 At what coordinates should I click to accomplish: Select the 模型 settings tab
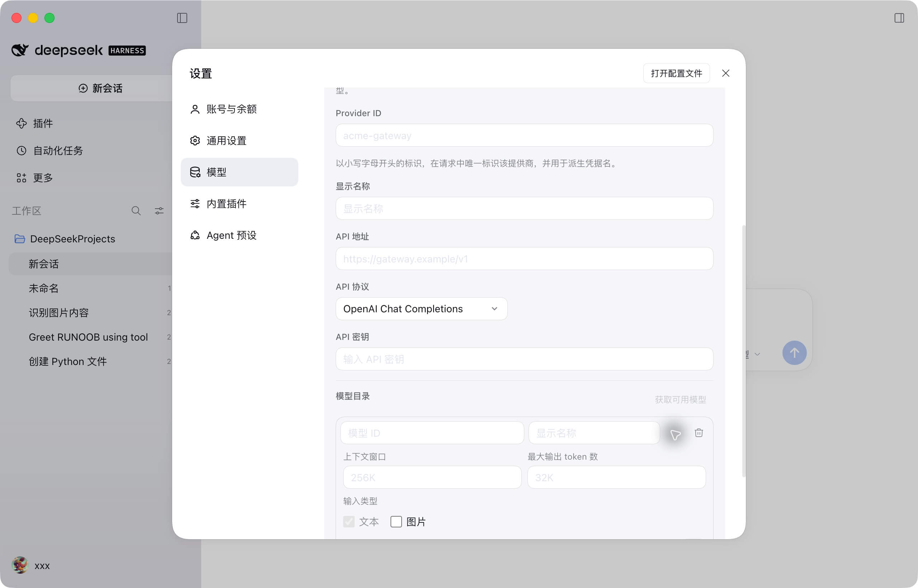[x=240, y=172]
